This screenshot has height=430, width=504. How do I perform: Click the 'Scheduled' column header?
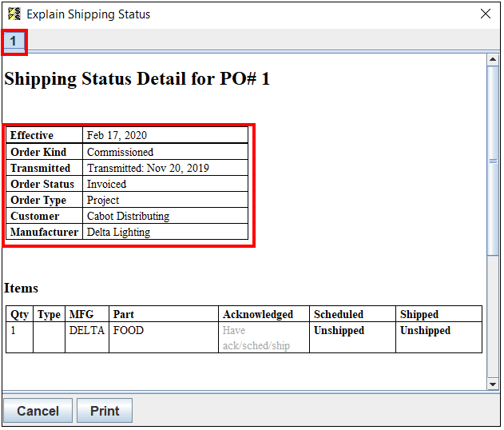click(339, 315)
